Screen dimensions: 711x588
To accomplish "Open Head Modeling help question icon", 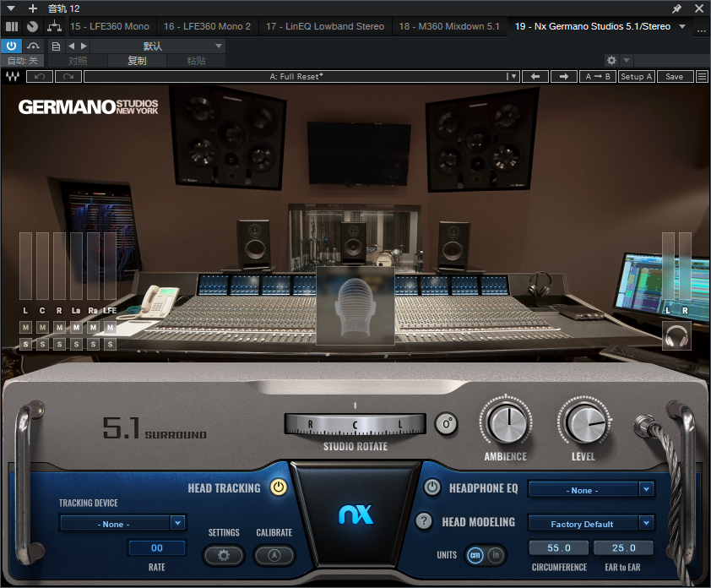I will pyautogui.click(x=424, y=521).
